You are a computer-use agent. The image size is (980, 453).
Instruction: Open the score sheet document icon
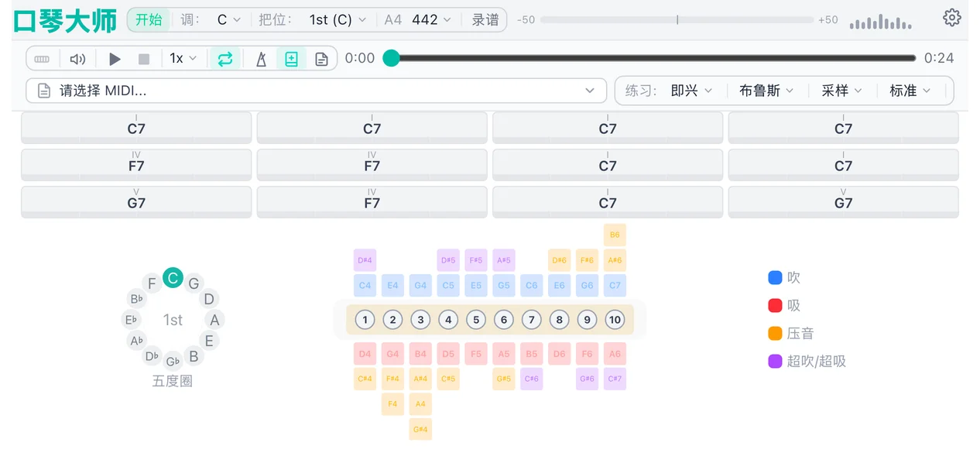pyautogui.click(x=320, y=58)
